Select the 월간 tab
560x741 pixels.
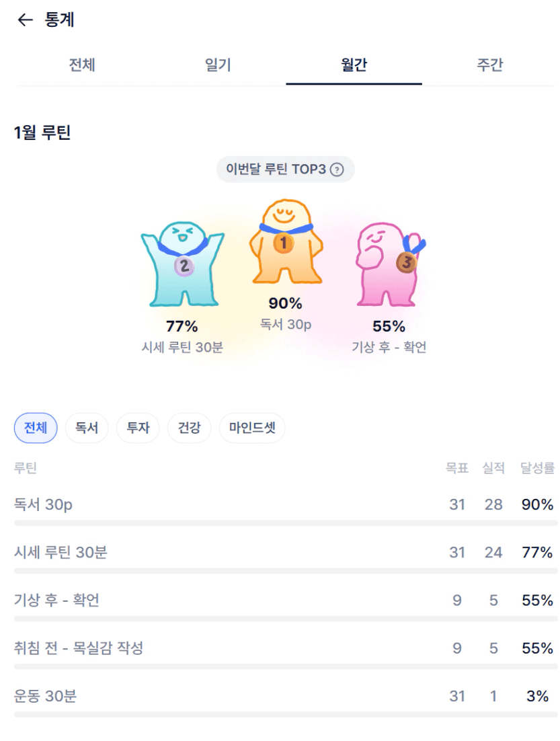point(354,65)
